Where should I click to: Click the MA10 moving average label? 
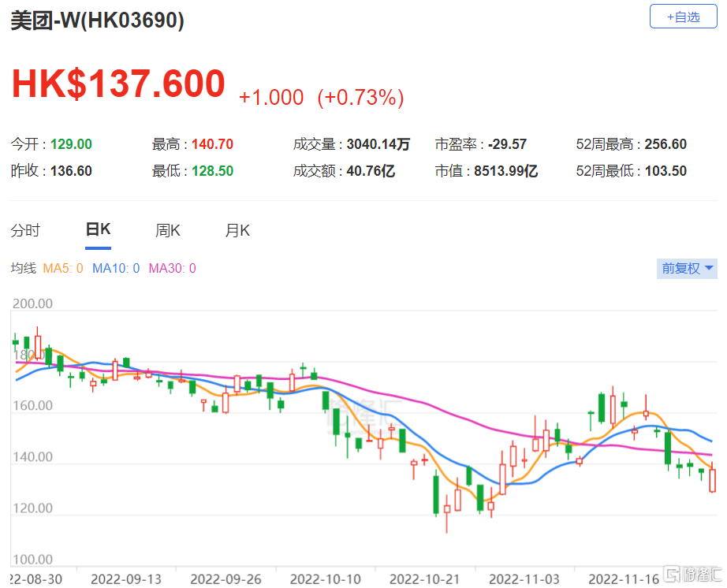pyautogui.click(x=116, y=268)
